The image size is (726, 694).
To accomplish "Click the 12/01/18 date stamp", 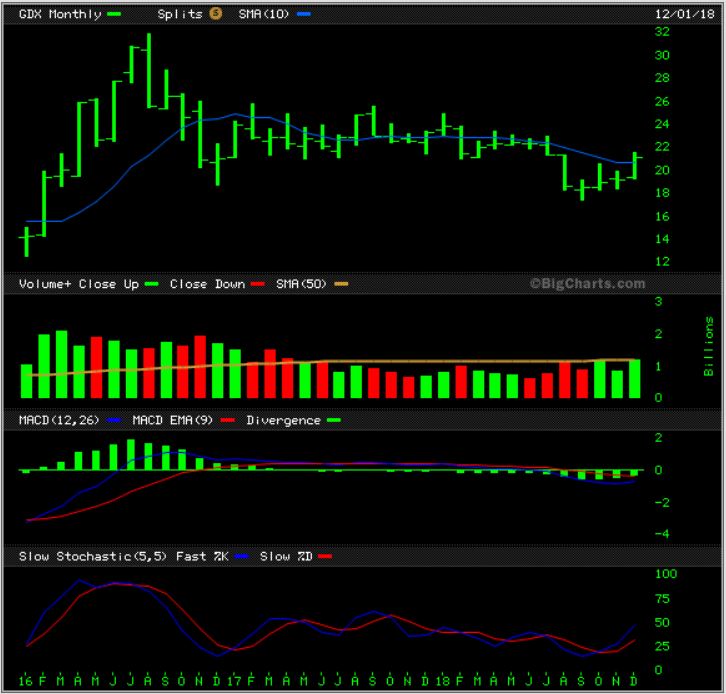I will point(684,14).
